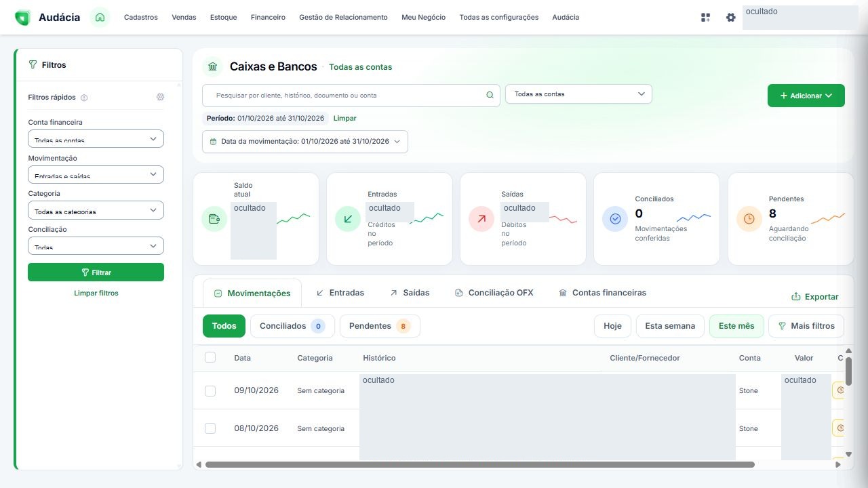
Task: Click the Exportar button
Action: 815,297
